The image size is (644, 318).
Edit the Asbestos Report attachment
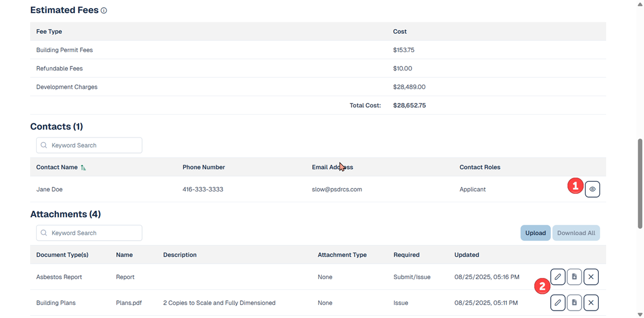(558, 277)
